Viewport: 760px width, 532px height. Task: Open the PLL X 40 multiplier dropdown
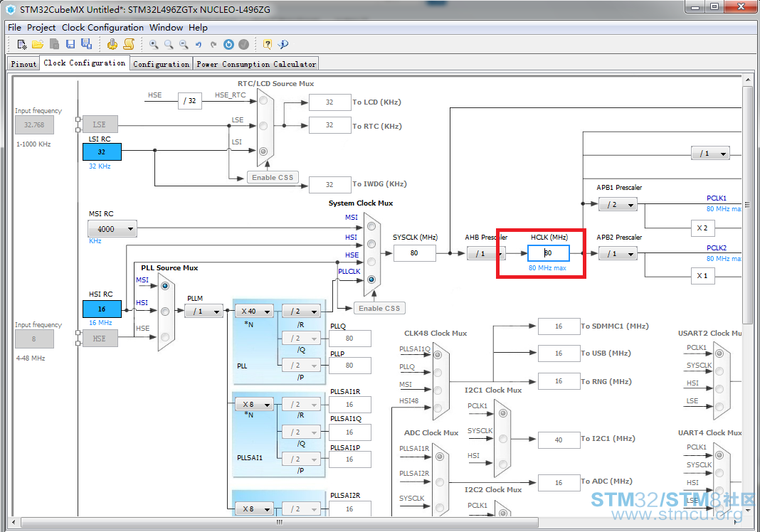[x=255, y=311]
